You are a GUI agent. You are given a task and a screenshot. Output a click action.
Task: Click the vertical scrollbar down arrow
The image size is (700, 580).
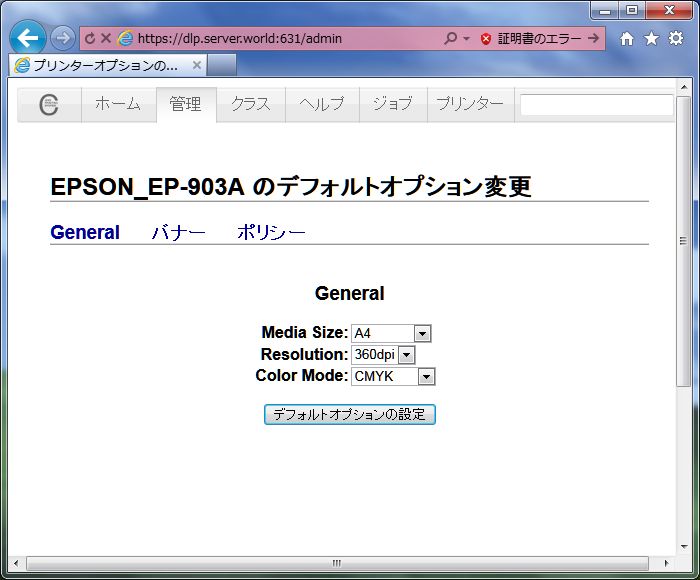(x=684, y=547)
